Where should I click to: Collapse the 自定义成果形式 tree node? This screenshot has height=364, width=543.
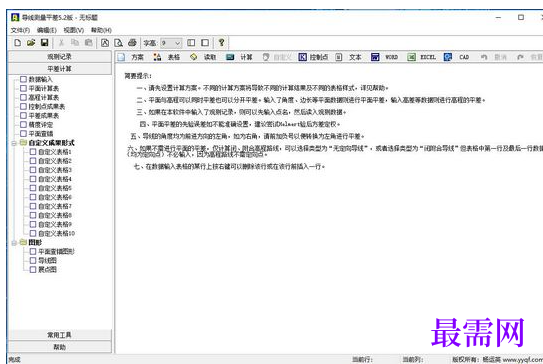point(14,143)
